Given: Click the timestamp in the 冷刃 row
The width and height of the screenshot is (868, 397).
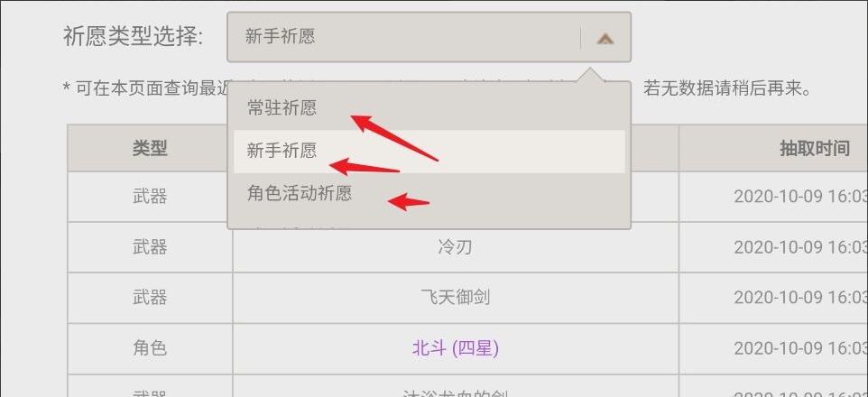Looking at the screenshot, I should click(x=800, y=247).
